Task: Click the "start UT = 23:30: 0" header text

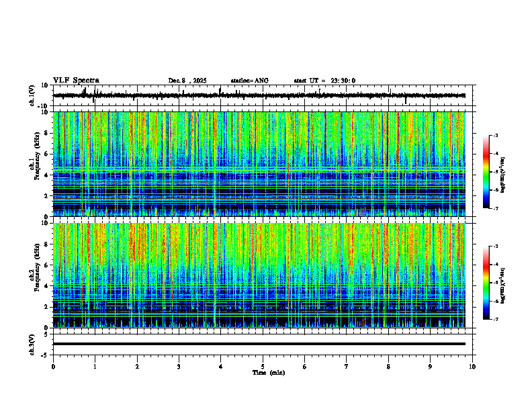Action: point(324,81)
